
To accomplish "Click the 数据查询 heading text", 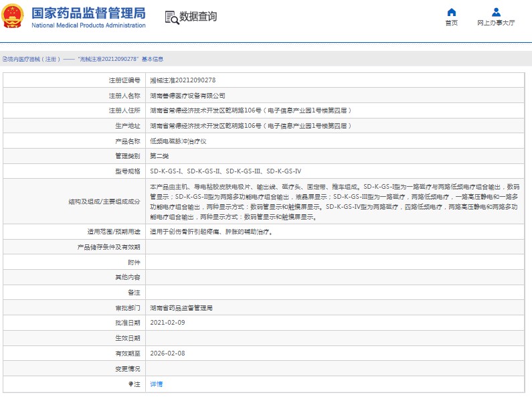I will click(198, 16).
